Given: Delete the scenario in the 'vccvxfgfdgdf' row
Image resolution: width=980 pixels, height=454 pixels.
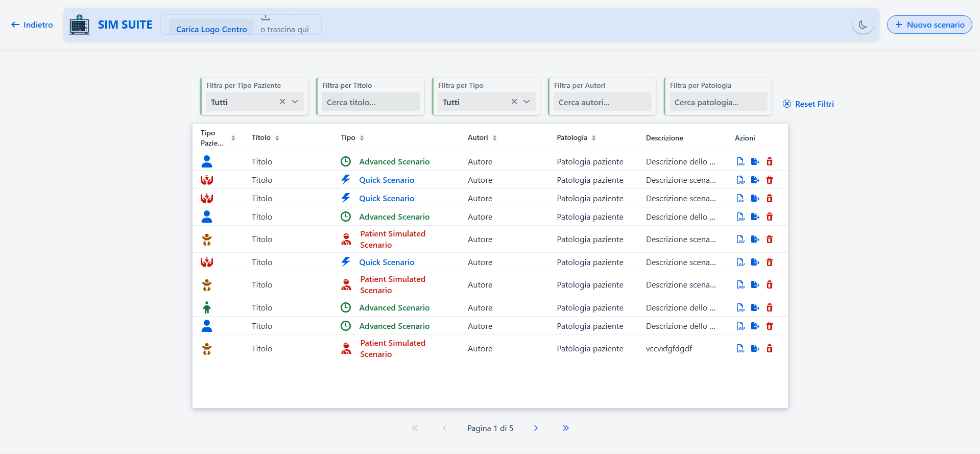Looking at the screenshot, I should (770, 348).
